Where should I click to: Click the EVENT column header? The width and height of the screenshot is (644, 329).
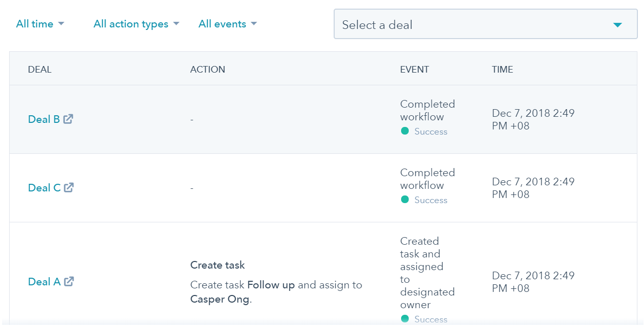(x=414, y=70)
